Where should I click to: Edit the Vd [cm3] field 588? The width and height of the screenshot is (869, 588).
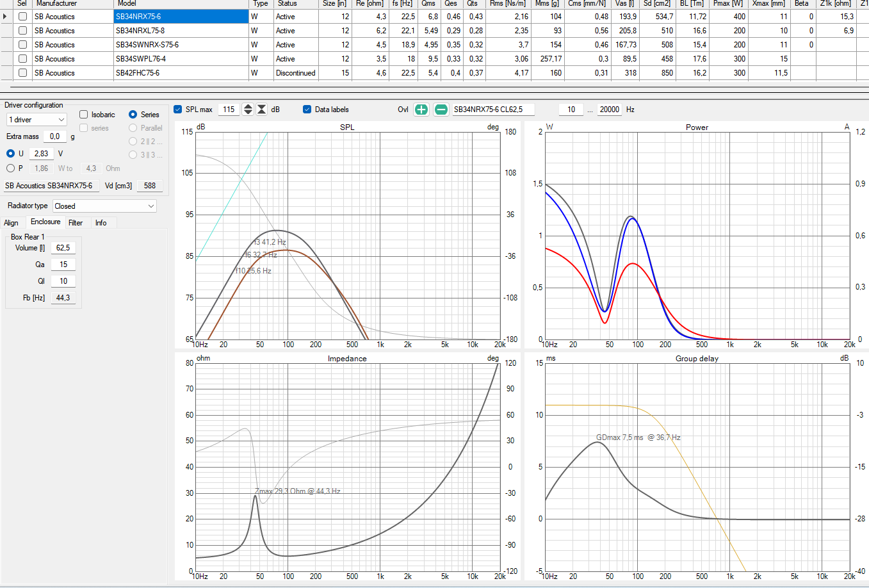(150, 186)
